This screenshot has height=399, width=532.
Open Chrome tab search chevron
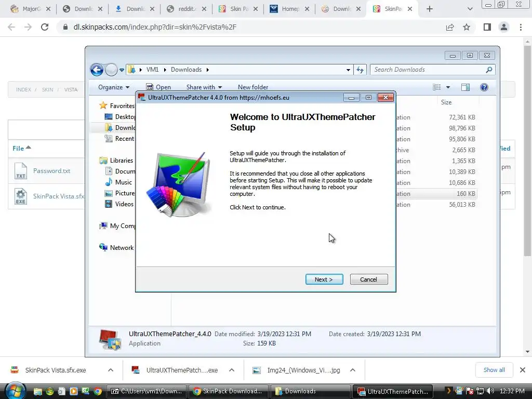[470, 9]
